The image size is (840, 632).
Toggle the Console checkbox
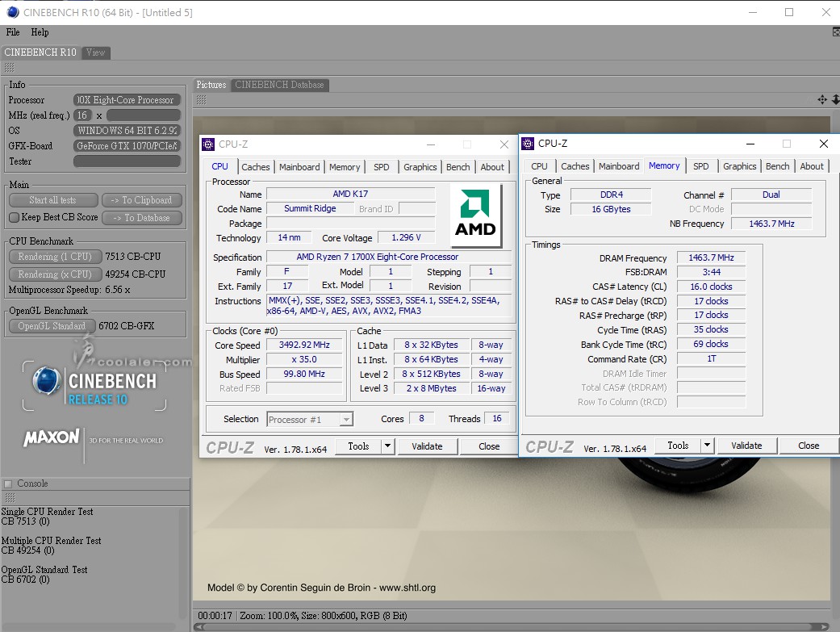pos(8,484)
